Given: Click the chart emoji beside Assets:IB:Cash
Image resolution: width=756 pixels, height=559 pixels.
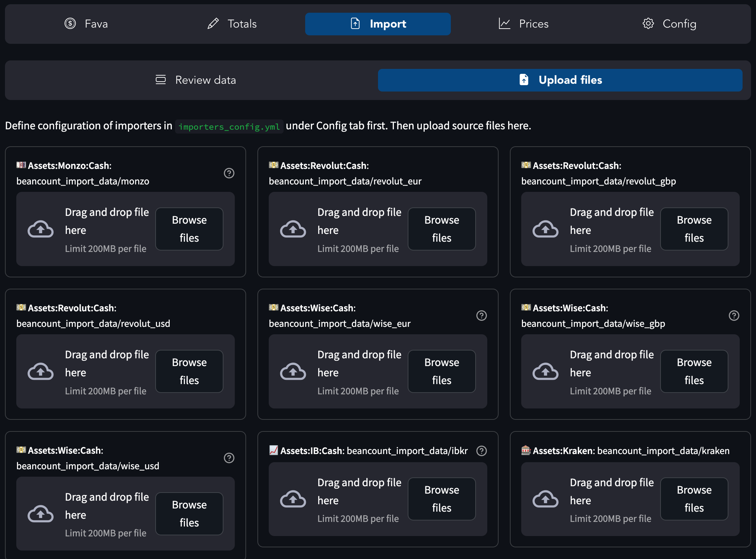Looking at the screenshot, I should (274, 450).
